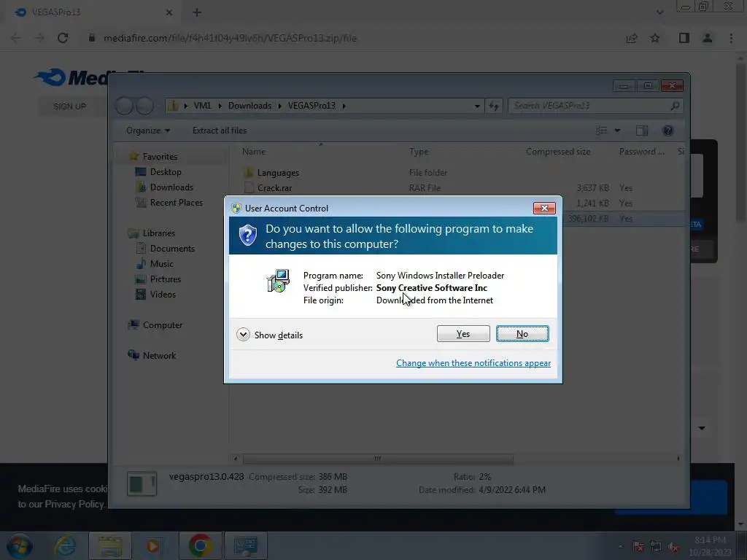The width and height of the screenshot is (747, 560).
Task: Expand Show details in UAC dialog
Action: pos(270,335)
